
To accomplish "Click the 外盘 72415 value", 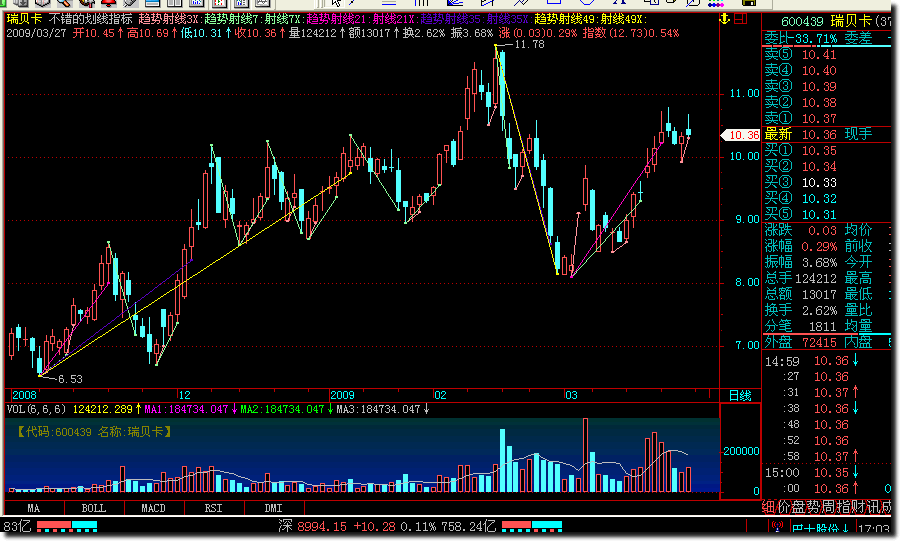I will point(818,343).
